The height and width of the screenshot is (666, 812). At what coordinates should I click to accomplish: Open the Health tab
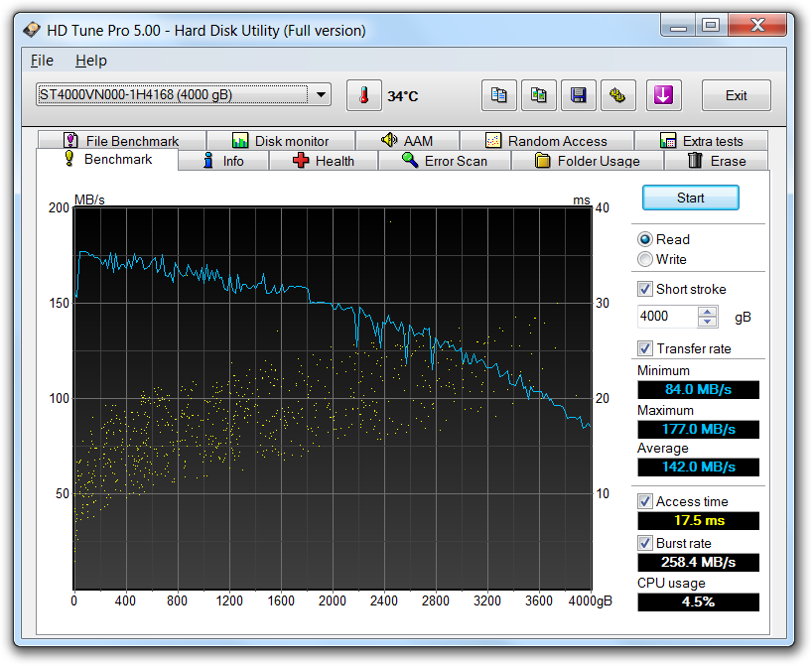pos(324,161)
